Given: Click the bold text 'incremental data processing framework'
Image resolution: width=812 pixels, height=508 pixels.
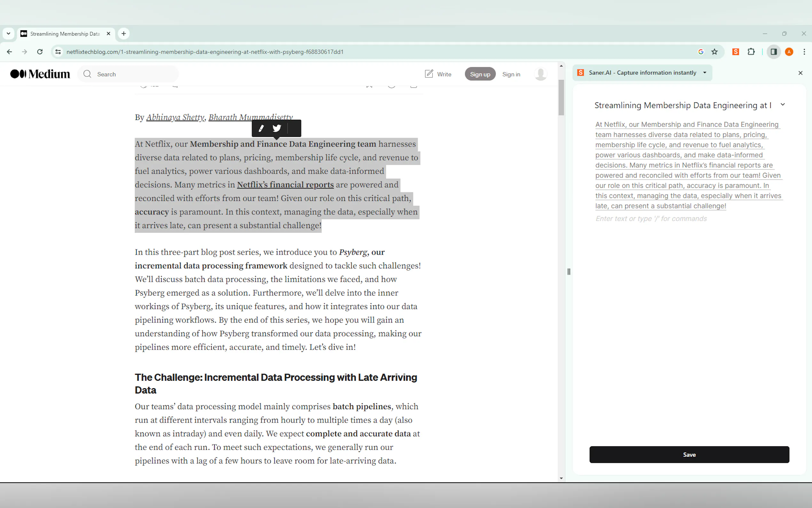Looking at the screenshot, I should pos(211,266).
